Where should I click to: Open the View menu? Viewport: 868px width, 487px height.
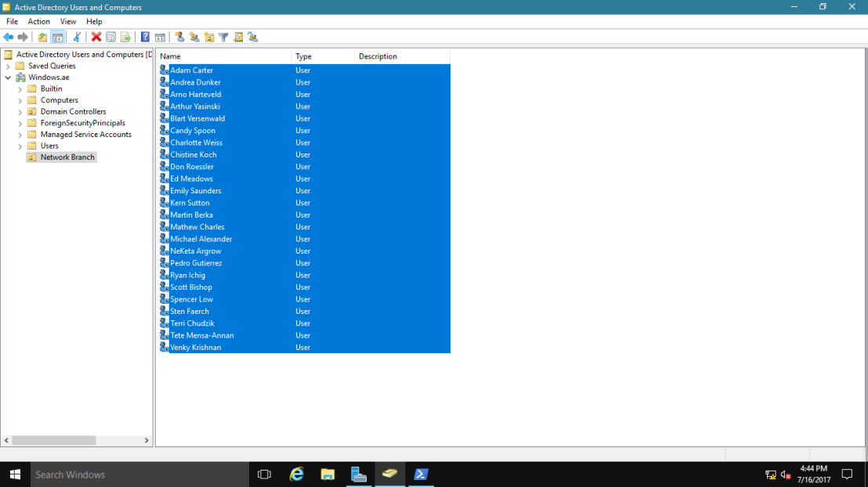[x=68, y=22]
